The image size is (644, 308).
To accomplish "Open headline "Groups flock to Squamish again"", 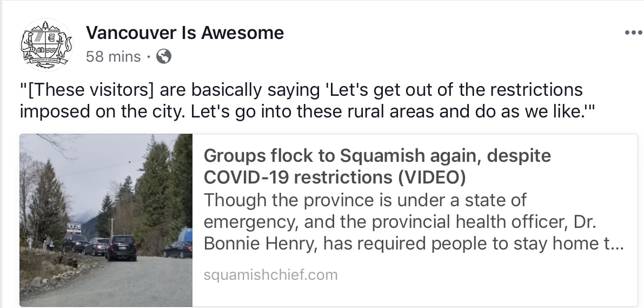I will point(377,156).
